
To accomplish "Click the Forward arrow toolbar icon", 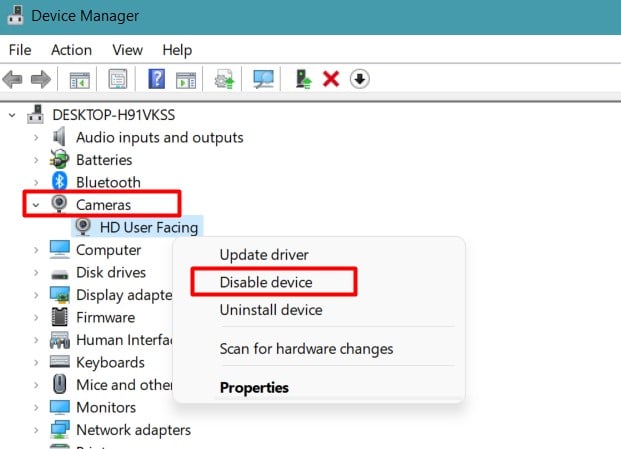I will [41, 79].
